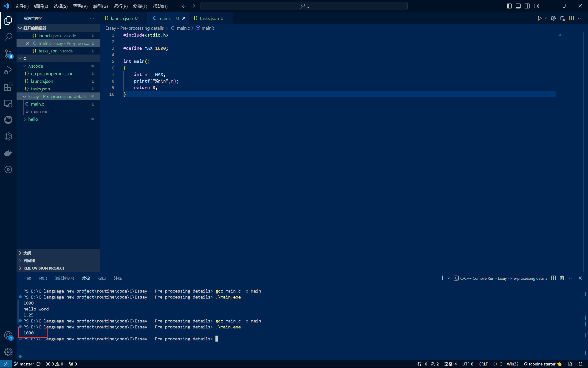588x368 pixels.
Task: Click the sync changes icon in status bar
Action: pyautogui.click(x=38, y=364)
